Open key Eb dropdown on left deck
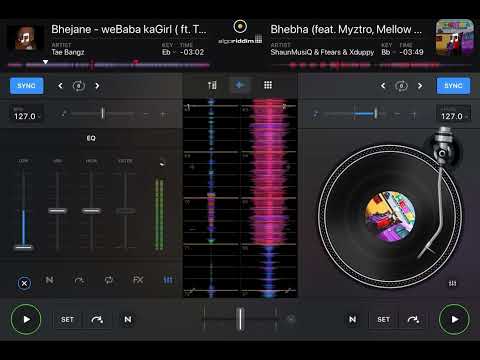The height and width of the screenshot is (360, 480). pyautogui.click(x=168, y=52)
